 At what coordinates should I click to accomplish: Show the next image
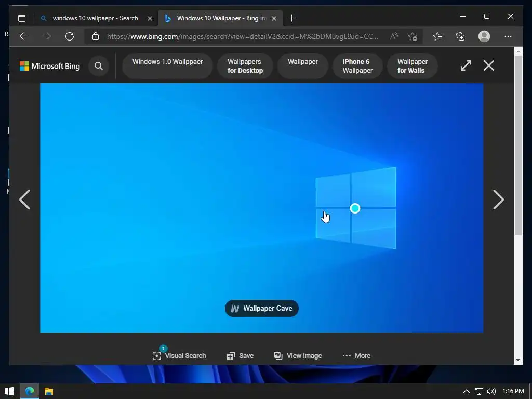click(498, 199)
